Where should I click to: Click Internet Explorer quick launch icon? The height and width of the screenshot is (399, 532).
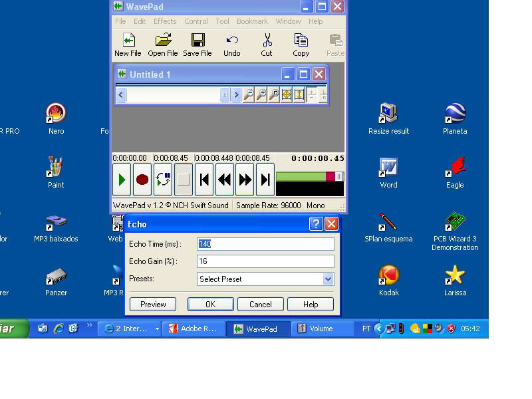tap(59, 329)
